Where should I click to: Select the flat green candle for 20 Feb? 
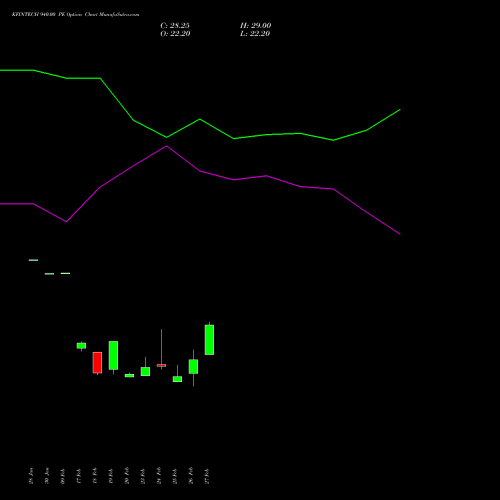129,376
